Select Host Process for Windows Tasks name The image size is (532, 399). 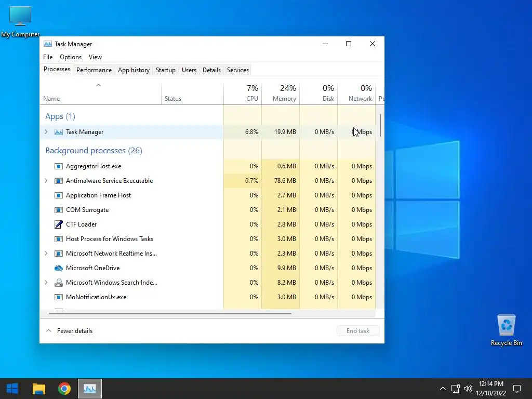click(110, 239)
